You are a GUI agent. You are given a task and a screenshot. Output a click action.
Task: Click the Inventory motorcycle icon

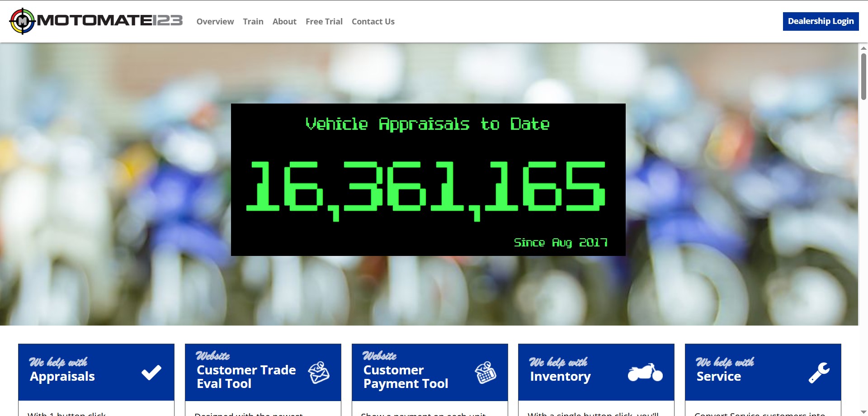tap(645, 373)
